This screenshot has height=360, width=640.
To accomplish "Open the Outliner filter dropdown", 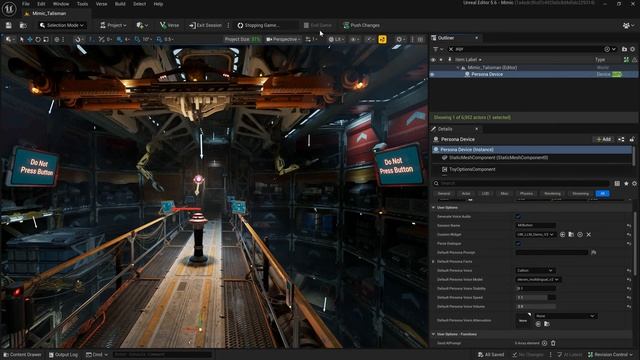I will point(438,49).
